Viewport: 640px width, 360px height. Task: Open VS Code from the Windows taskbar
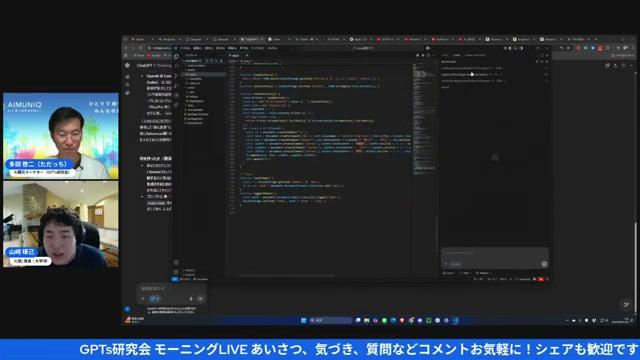[455, 320]
